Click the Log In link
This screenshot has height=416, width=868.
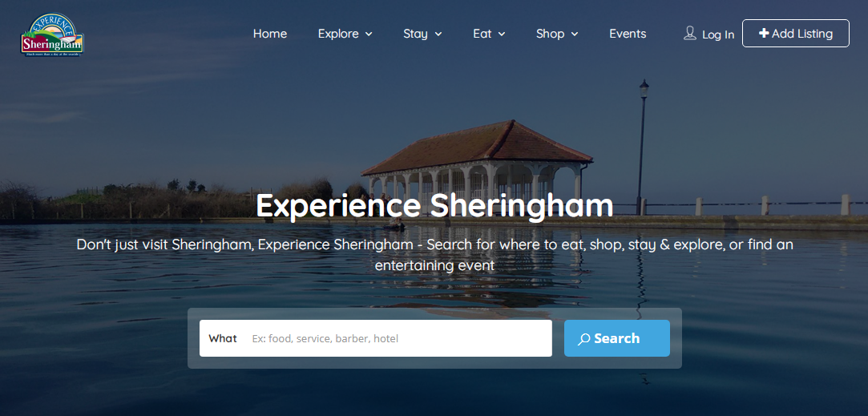pos(718,34)
